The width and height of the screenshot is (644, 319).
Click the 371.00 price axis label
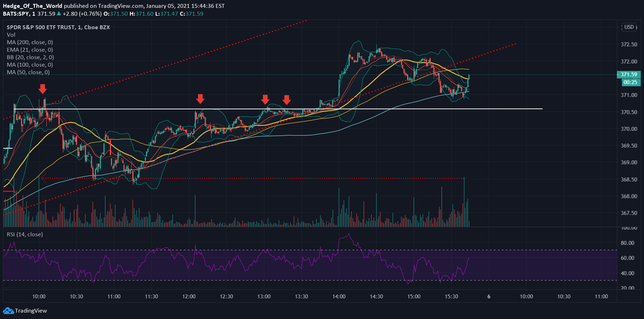tap(629, 95)
